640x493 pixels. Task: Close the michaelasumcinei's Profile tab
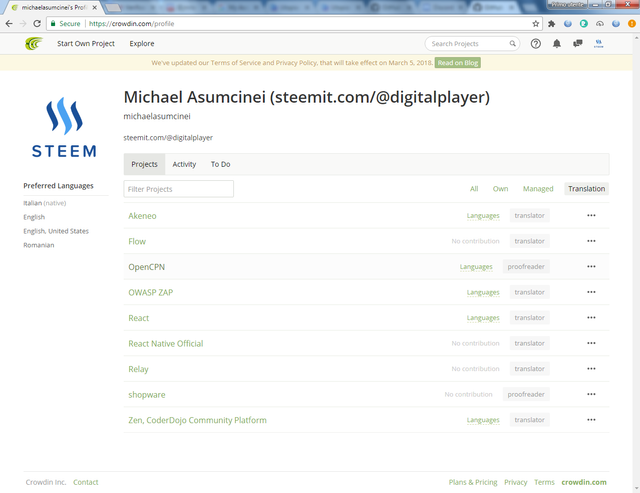(x=94, y=7)
